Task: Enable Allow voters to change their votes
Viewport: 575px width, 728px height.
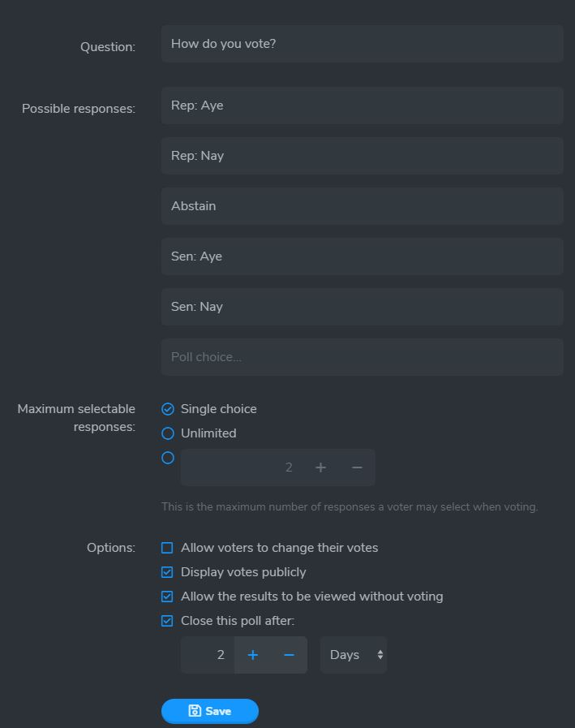Action: click(167, 548)
